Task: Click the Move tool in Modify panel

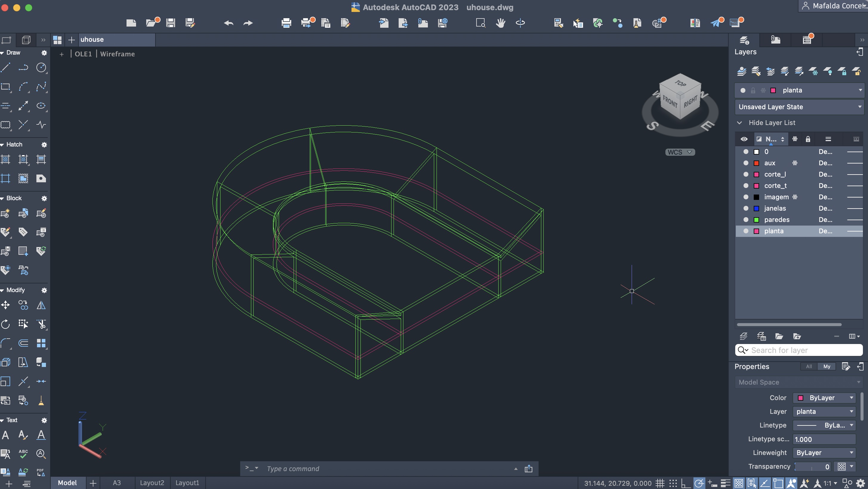Action: (6, 305)
